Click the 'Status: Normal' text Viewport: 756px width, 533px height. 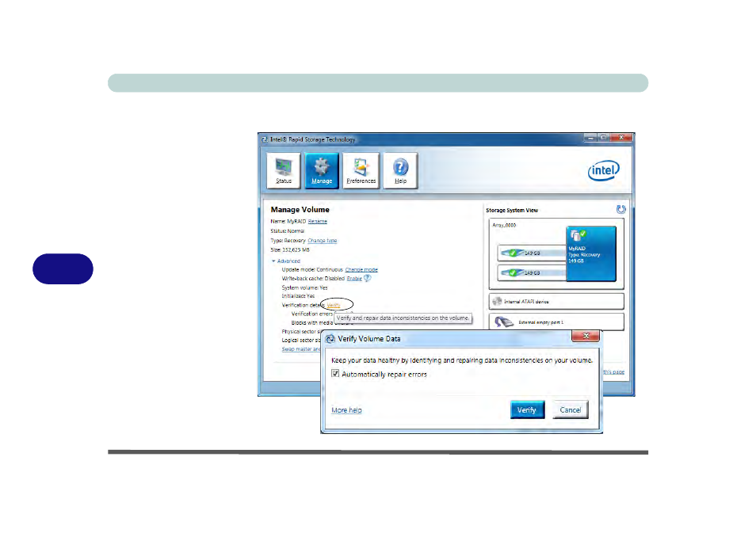(x=288, y=230)
